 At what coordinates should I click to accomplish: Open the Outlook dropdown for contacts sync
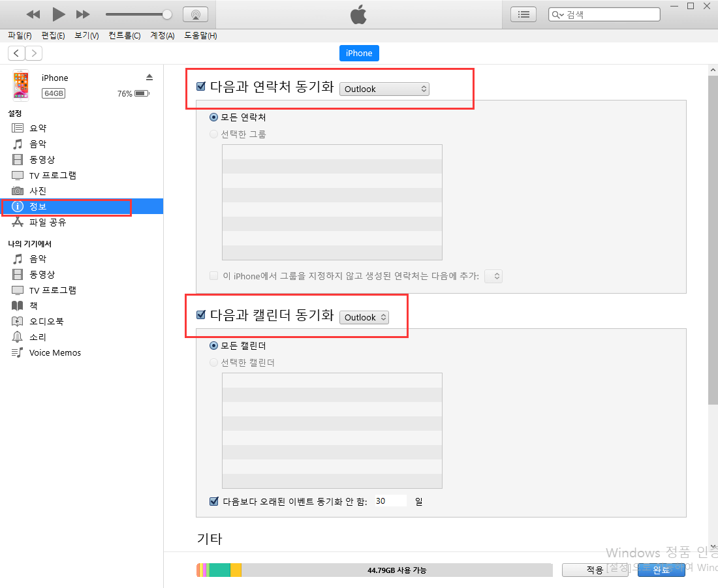click(x=384, y=89)
